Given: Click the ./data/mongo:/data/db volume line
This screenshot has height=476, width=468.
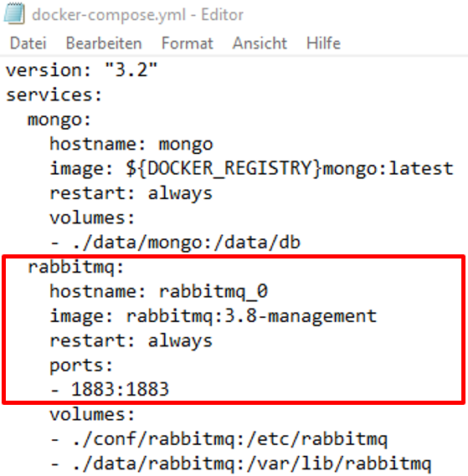Looking at the screenshot, I should coord(175,243).
